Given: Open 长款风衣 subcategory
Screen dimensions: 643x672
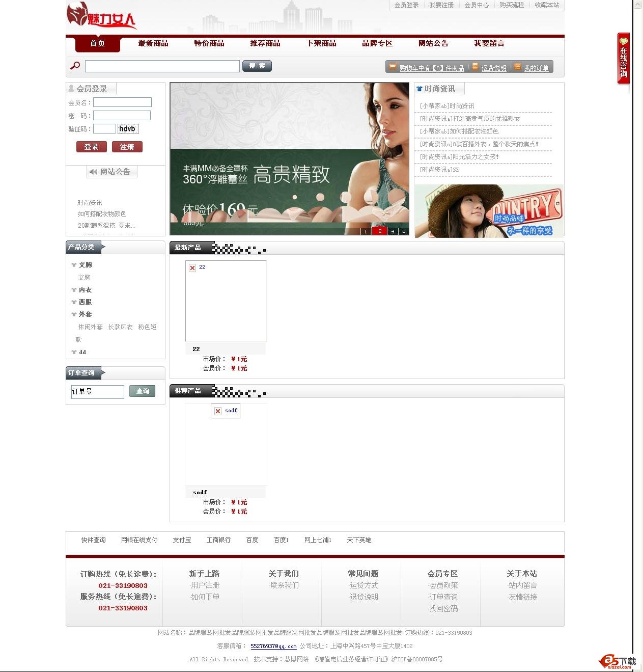Looking at the screenshot, I should point(120,327).
